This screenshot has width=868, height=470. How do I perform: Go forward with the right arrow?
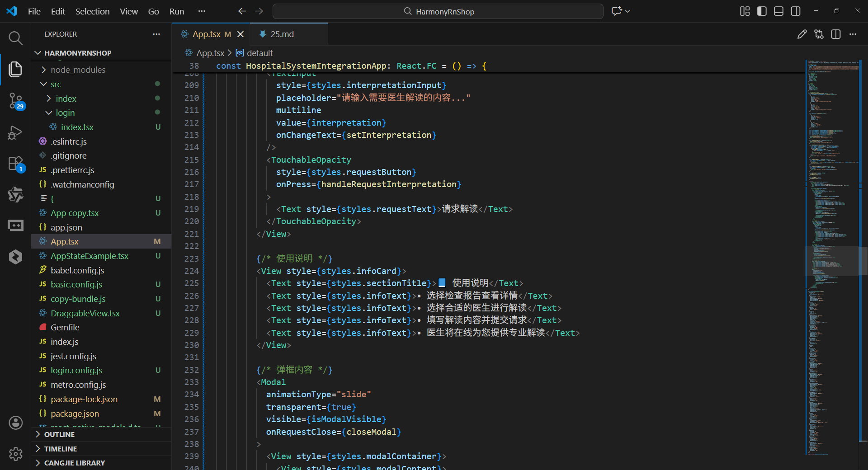[259, 11]
